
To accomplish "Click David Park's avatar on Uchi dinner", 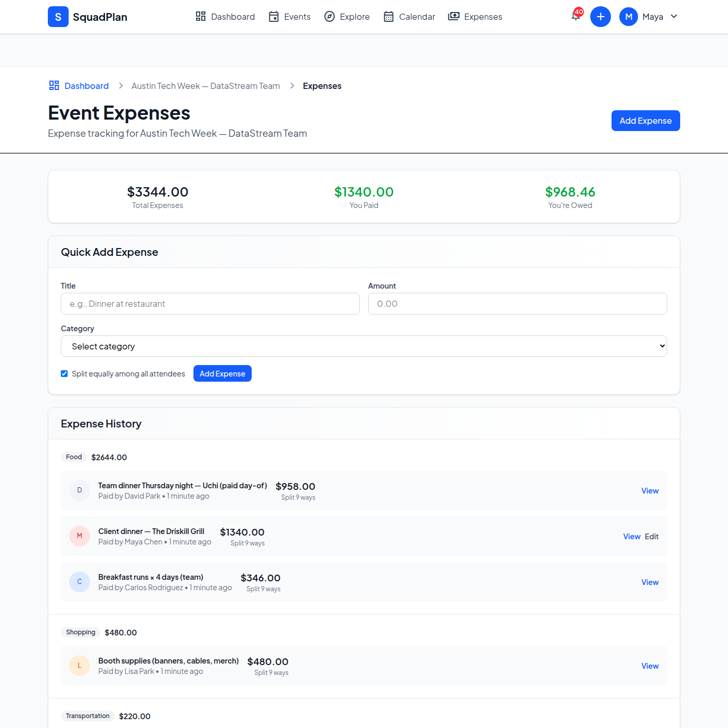I will point(79,490).
